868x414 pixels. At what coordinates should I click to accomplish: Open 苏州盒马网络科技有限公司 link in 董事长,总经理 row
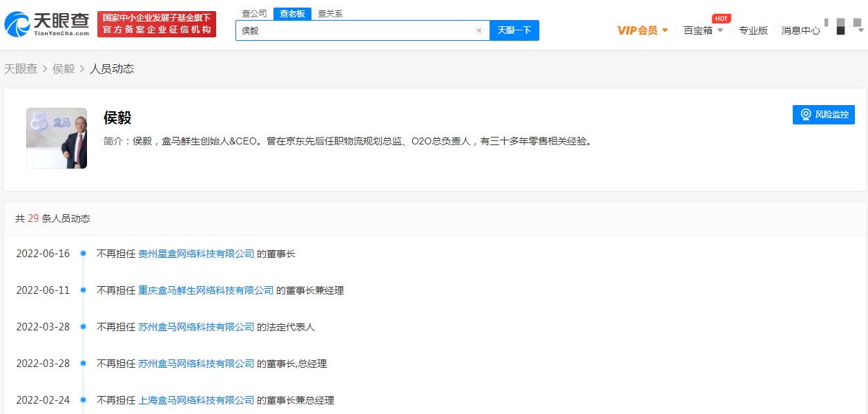coord(196,364)
